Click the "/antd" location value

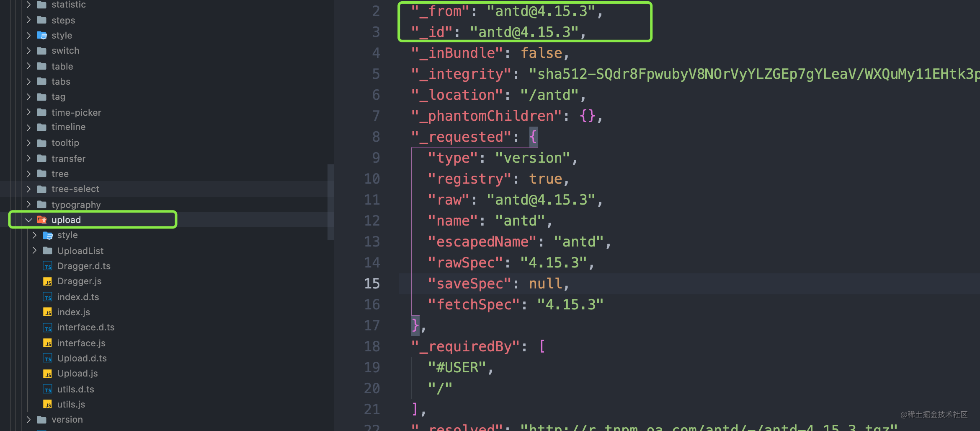coord(549,95)
